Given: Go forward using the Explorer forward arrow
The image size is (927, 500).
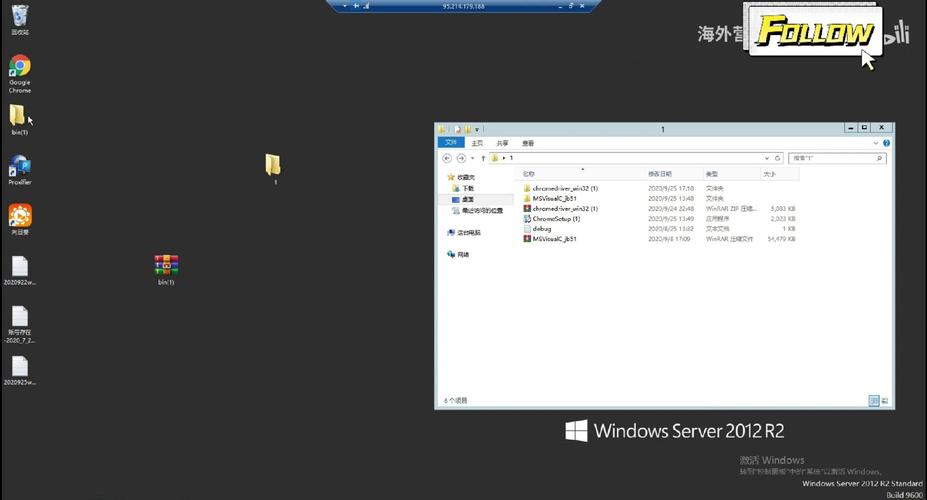Looking at the screenshot, I should pyautogui.click(x=461, y=158).
